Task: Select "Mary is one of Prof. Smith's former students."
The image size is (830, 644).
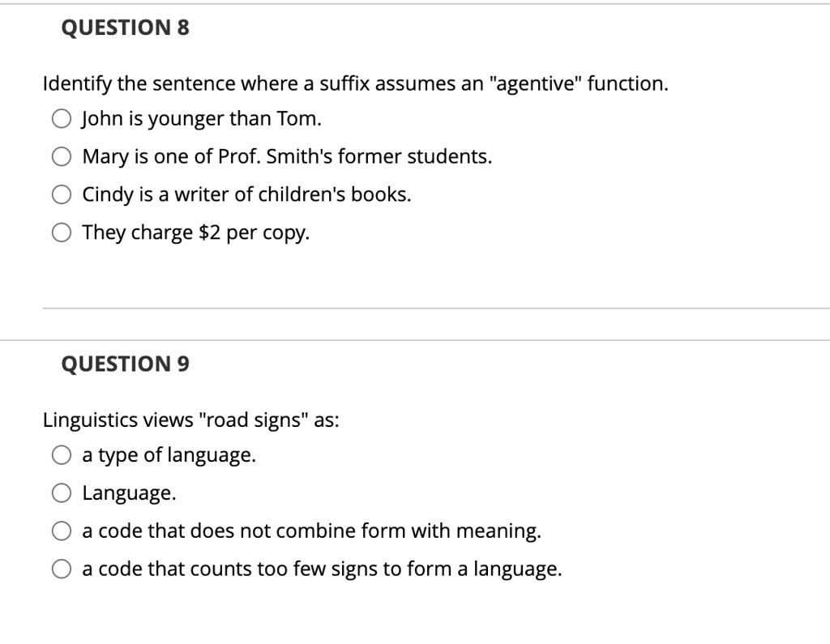Action: 61,156
